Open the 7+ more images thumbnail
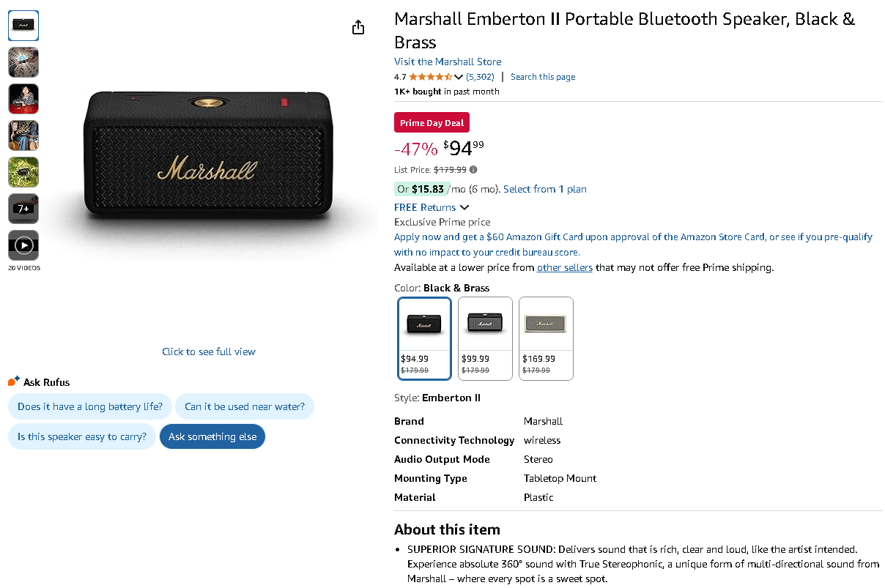The height and width of the screenshot is (588, 885). [23, 209]
